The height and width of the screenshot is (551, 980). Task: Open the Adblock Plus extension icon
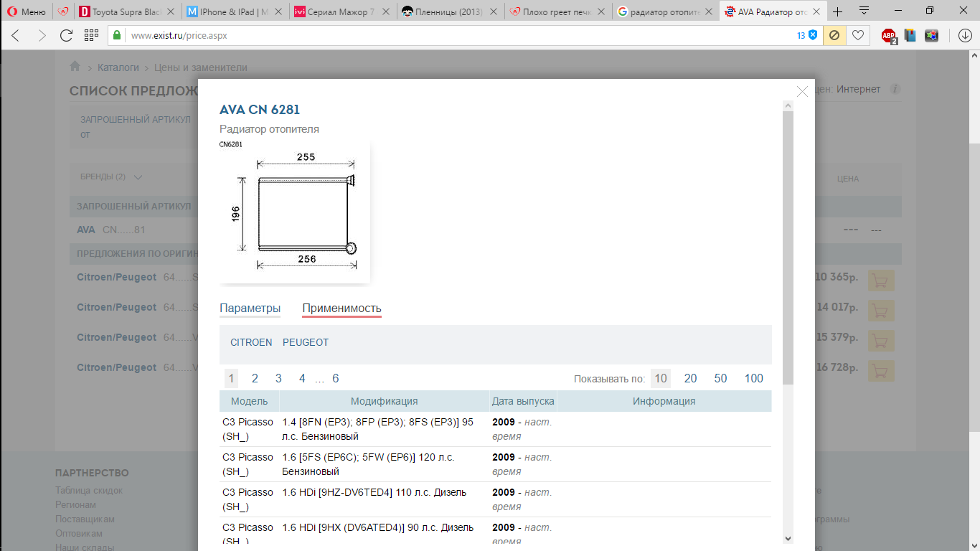pos(889,35)
